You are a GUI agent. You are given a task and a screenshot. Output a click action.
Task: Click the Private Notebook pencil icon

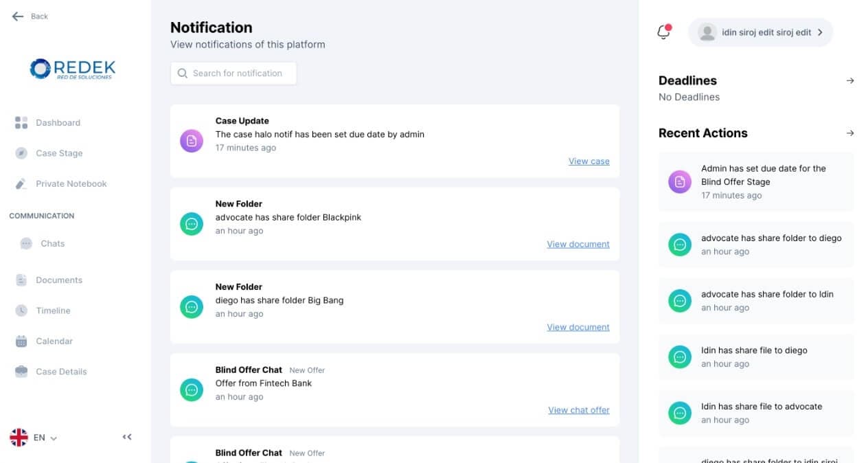pyautogui.click(x=21, y=184)
